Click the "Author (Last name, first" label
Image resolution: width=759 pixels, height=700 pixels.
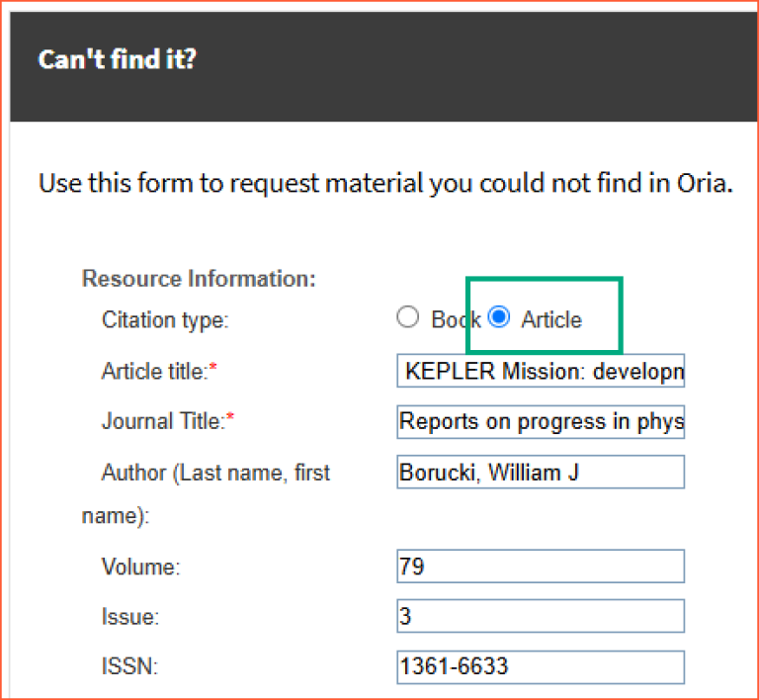(x=215, y=473)
